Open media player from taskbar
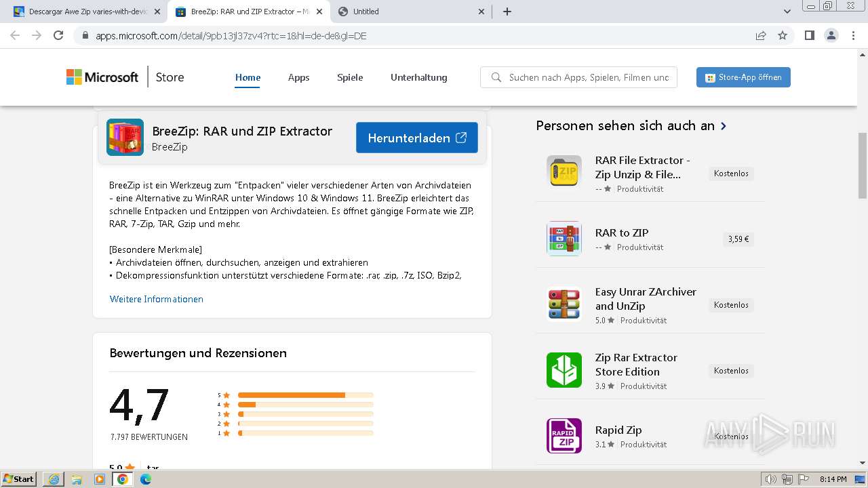 point(100,479)
